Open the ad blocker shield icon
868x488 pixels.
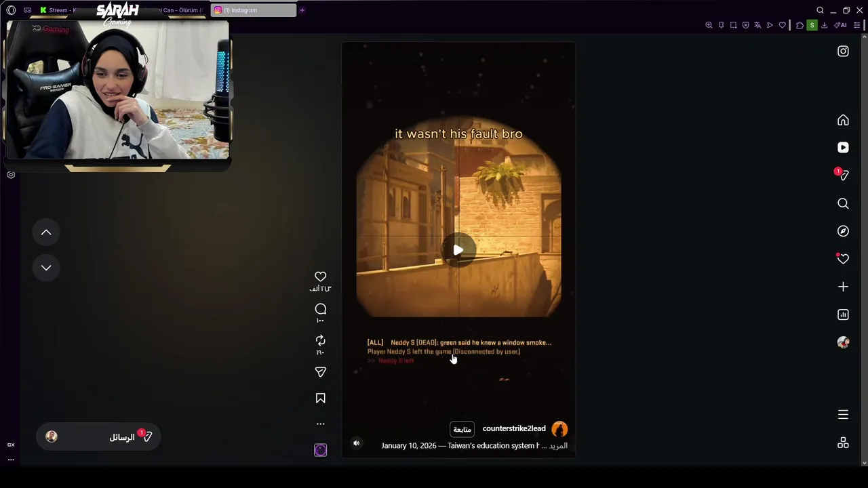(745, 25)
